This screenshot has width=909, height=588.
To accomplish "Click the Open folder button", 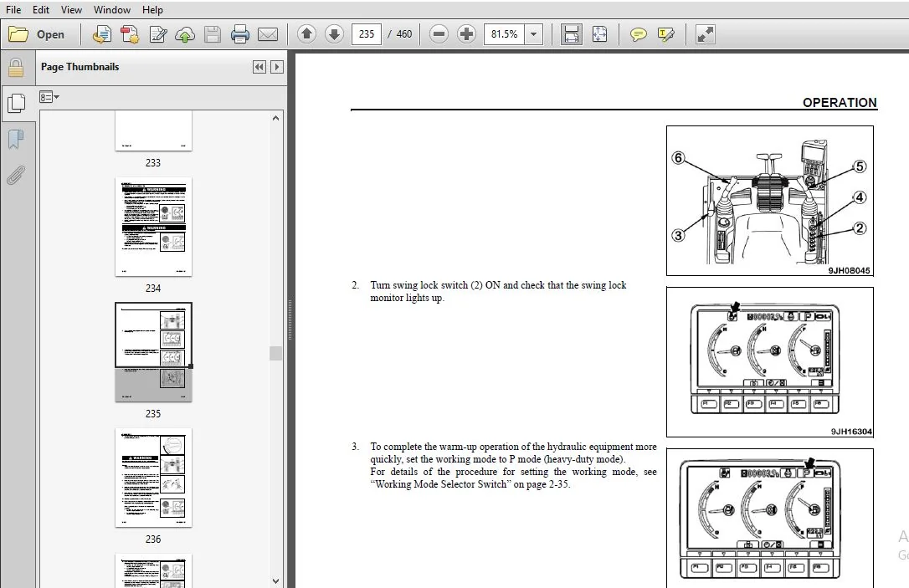I will click(36, 34).
